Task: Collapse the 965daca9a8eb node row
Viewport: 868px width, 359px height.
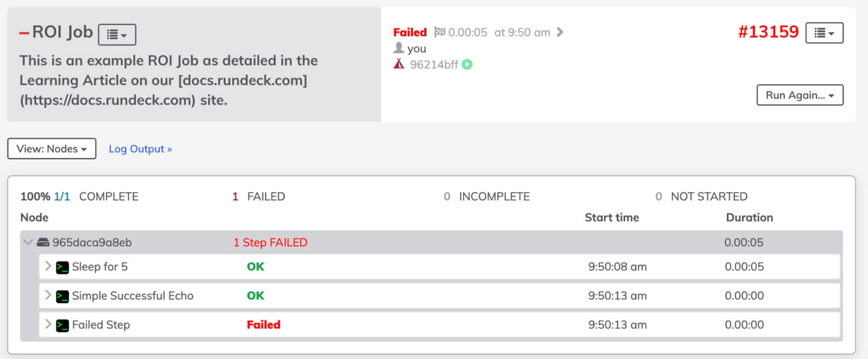Action: (28, 242)
